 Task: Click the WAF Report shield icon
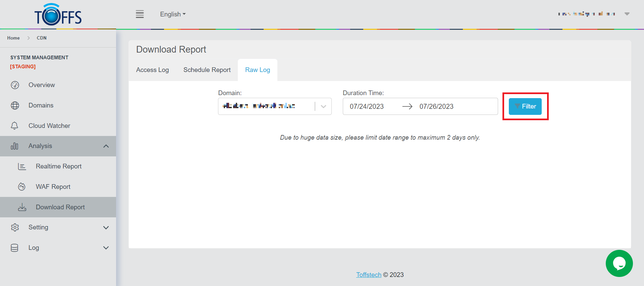tap(22, 187)
